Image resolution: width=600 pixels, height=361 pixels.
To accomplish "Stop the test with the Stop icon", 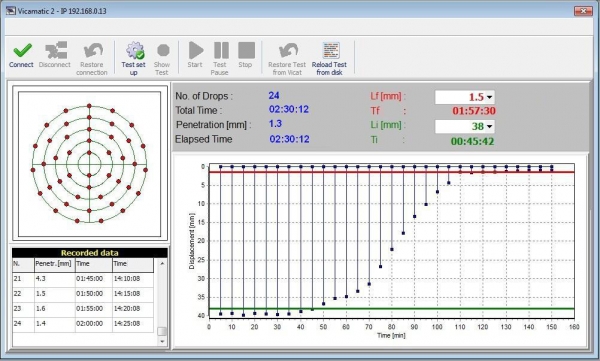I will pyautogui.click(x=246, y=50).
